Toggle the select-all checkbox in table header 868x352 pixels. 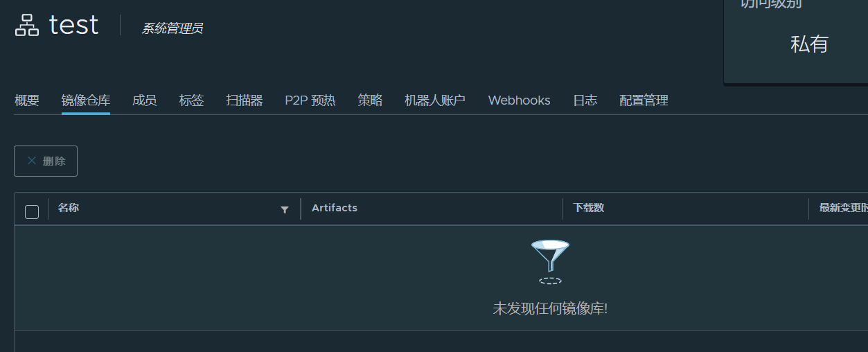[32, 212]
